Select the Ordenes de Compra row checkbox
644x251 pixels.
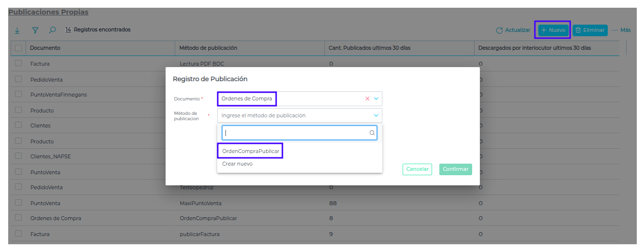tap(18, 218)
